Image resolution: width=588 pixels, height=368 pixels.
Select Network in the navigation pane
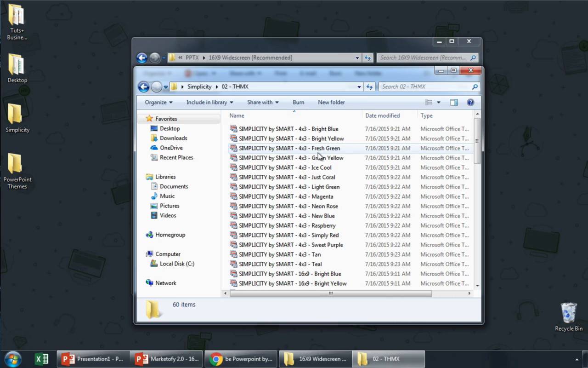click(x=165, y=283)
